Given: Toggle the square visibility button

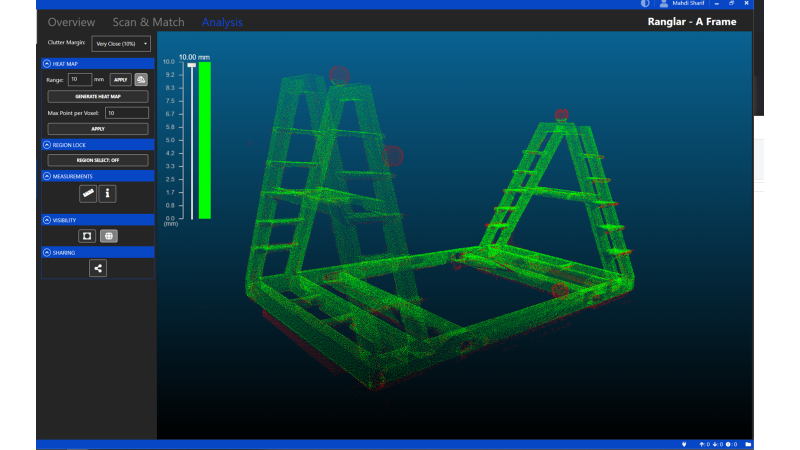Looking at the screenshot, I should 87,236.
